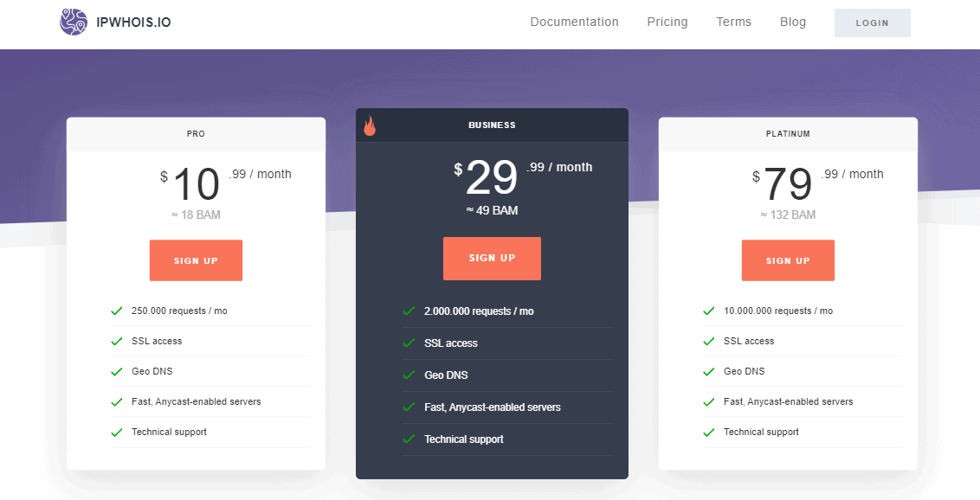Viewport: 980px width, 500px height.
Task: Click SSL access text in Platinum plan
Action: pyautogui.click(x=749, y=342)
